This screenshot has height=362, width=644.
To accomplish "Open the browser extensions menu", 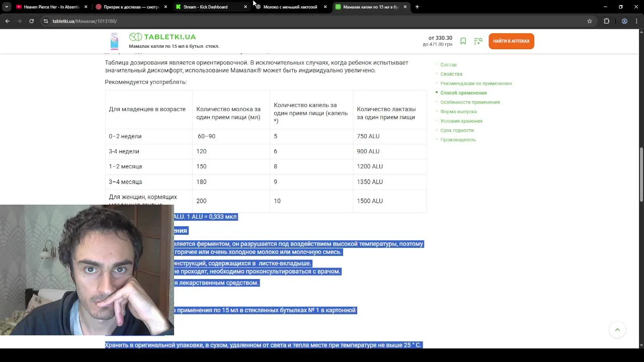I will (x=606, y=21).
